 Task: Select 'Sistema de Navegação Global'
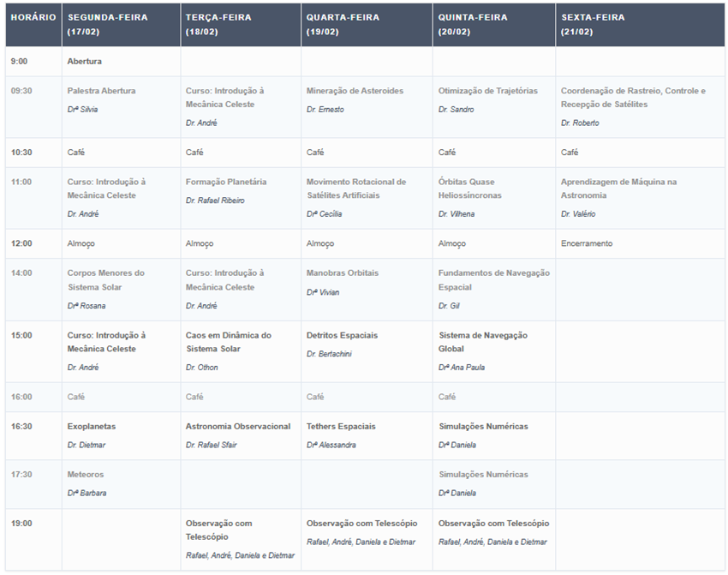point(483,342)
